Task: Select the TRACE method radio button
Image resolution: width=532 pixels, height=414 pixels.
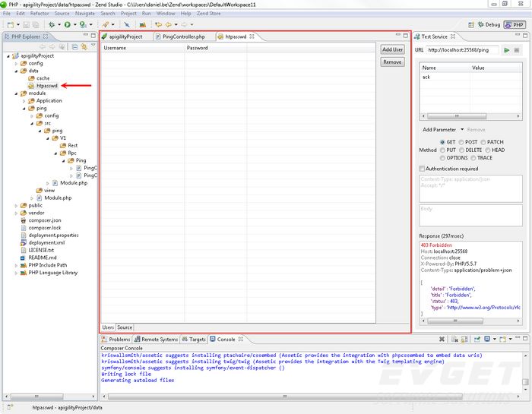Action: point(473,158)
